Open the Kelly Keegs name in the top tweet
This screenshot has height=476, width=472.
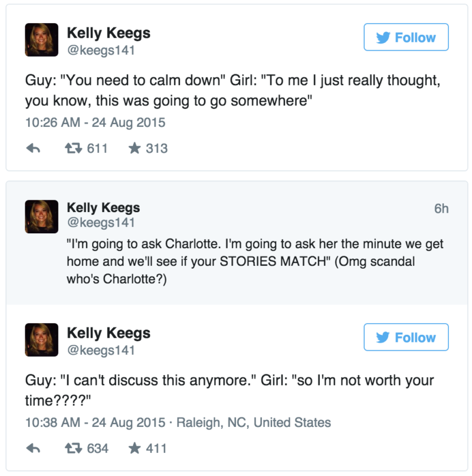[109, 33]
